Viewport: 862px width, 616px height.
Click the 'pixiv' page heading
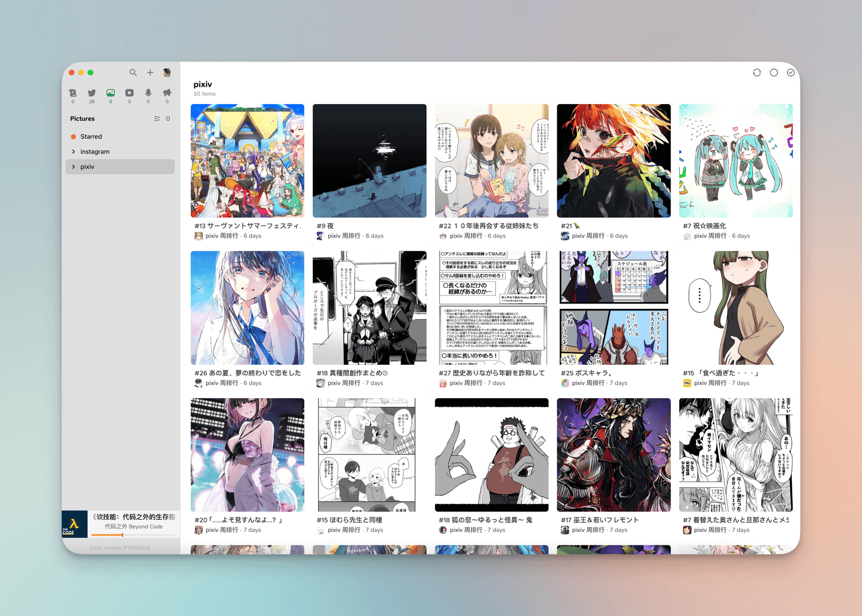(x=203, y=84)
